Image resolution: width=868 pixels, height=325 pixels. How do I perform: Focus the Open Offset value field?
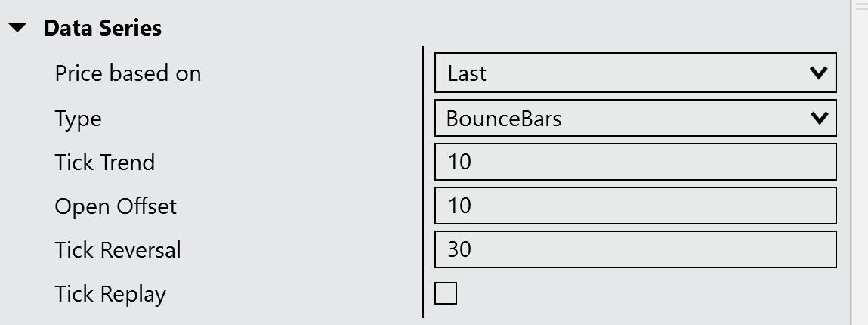point(635,206)
